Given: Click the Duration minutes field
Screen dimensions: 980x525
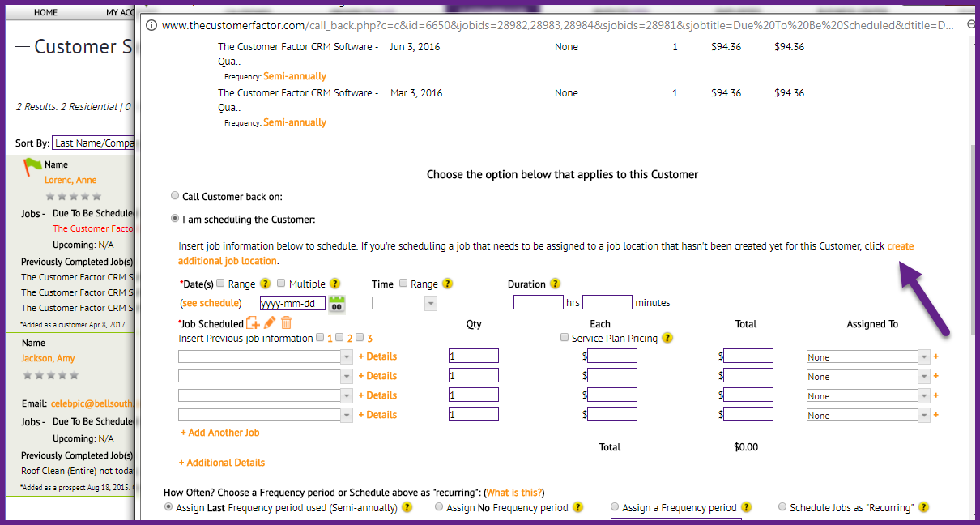Looking at the screenshot, I should pyautogui.click(x=607, y=302).
